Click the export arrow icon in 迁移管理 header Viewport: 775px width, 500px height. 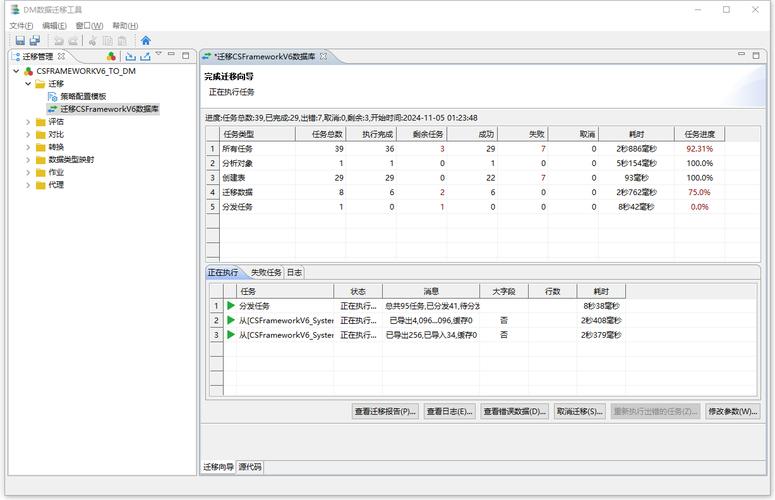pos(145,57)
